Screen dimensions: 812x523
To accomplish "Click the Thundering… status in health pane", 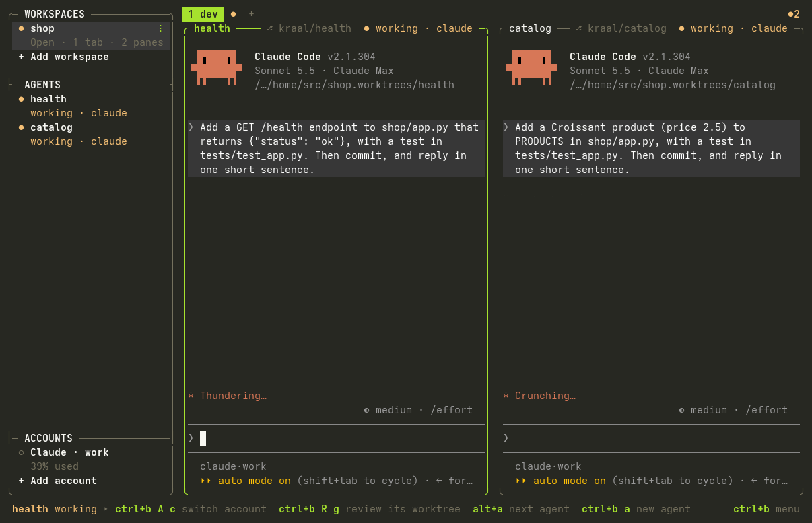I will (x=228, y=396).
